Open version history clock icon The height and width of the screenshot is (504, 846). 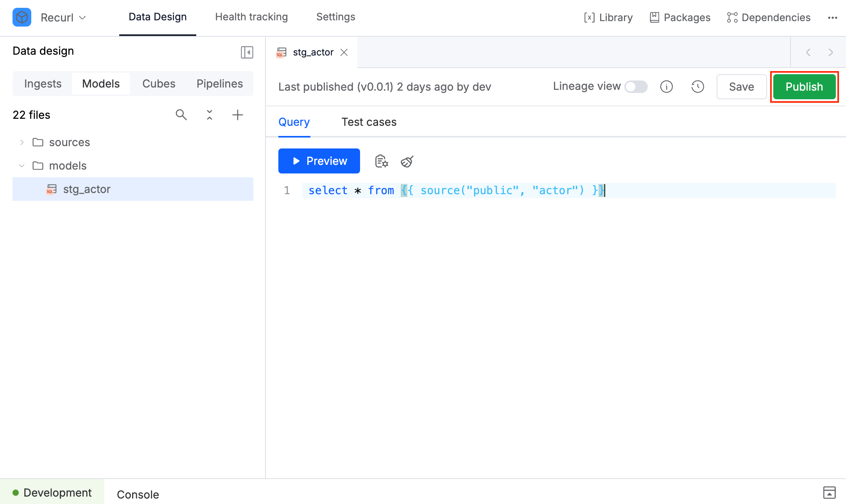pyautogui.click(x=697, y=87)
